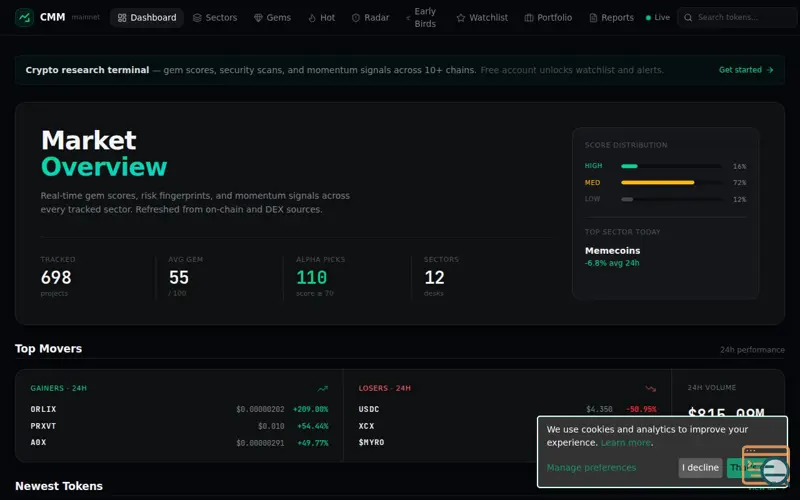This screenshot has height=500, width=800.
Task: Click the losers downward trend icon
Action: [x=651, y=389]
